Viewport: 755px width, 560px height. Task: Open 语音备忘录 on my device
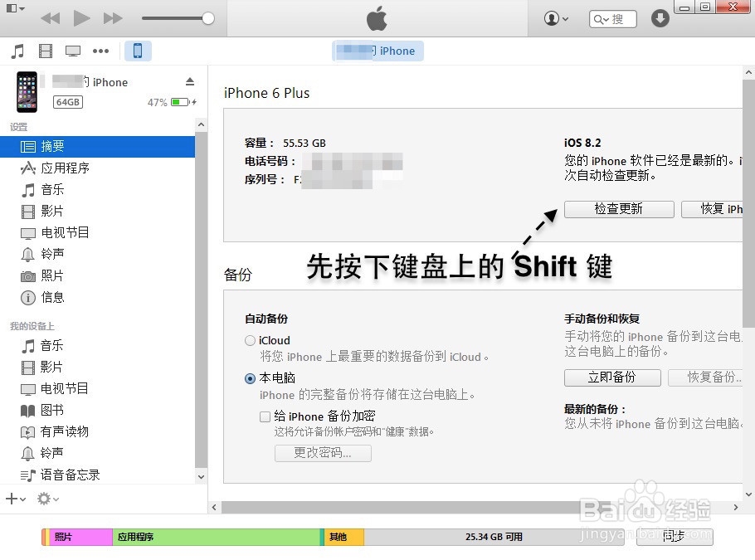98,475
